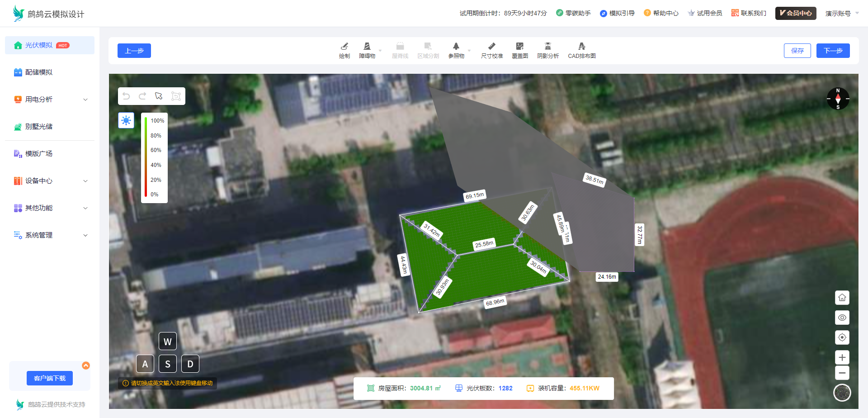This screenshot has height=418, width=868.
Task: Collapse the client download card arrow
Action: click(86, 366)
